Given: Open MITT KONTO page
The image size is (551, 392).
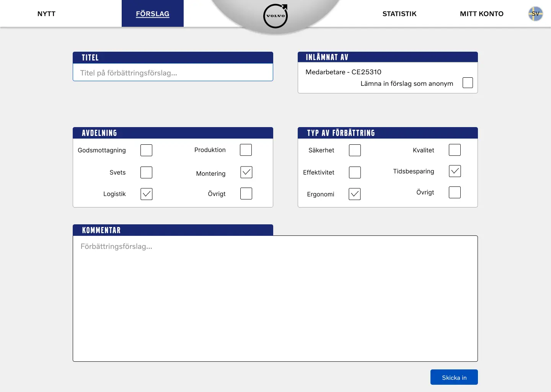Looking at the screenshot, I should point(481,14).
